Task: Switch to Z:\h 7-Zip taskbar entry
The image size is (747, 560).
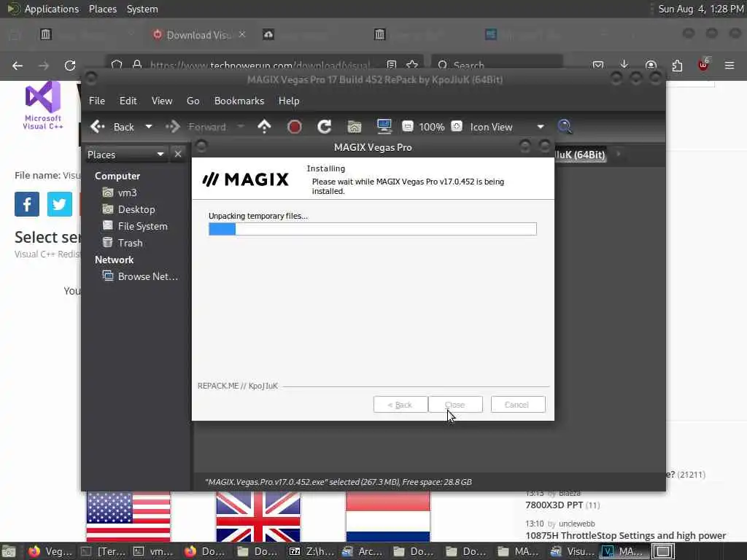Action: coord(312,551)
